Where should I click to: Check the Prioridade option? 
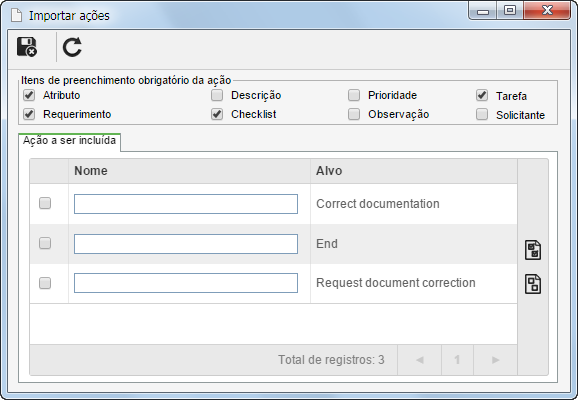click(354, 95)
